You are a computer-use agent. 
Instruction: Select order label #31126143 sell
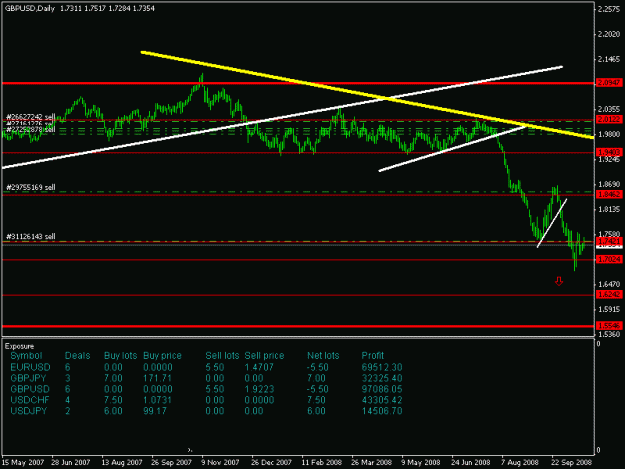(x=31, y=237)
